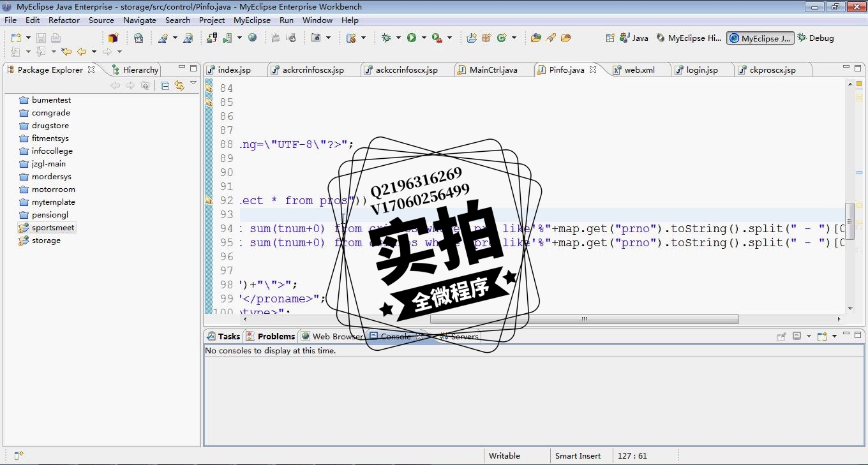Image resolution: width=868 pixels, height=465 pixels.
Task: Switch to the MyEclipse Hibernate perspective
Action: click(689, 38)
